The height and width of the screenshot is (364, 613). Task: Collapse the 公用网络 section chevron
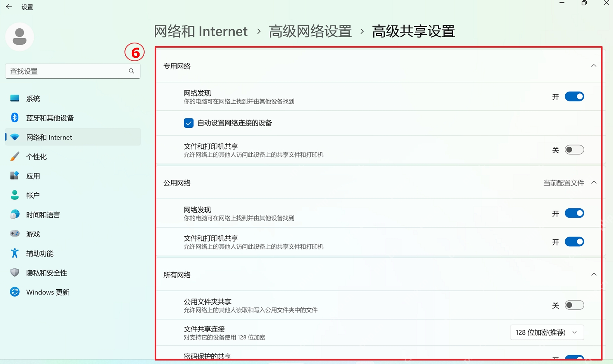click(x=594, y=182)
